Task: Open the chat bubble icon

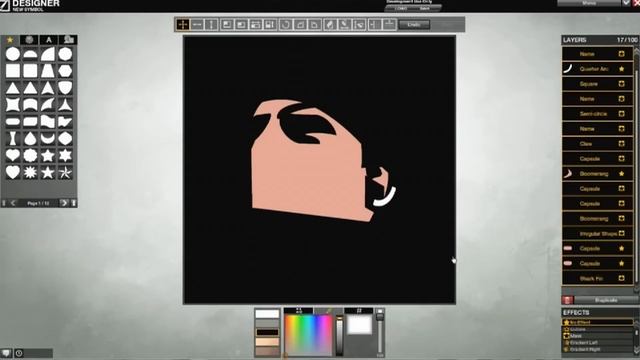Action: pos(6,353)
